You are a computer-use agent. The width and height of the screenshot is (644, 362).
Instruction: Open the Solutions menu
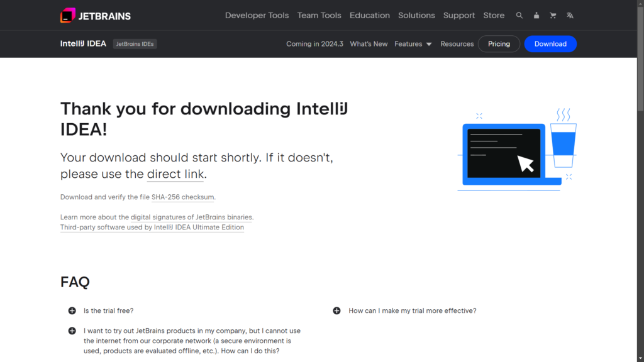(416, 15)
